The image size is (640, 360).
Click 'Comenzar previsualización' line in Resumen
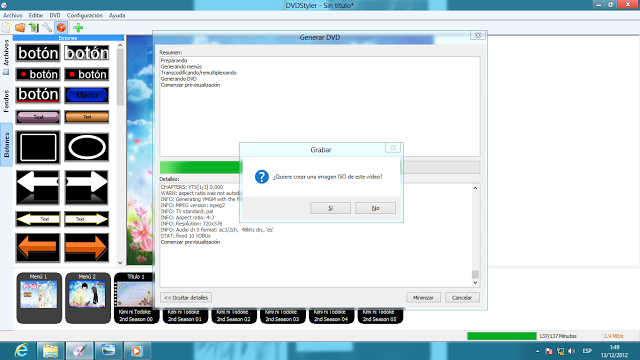[x=190, y=85]
